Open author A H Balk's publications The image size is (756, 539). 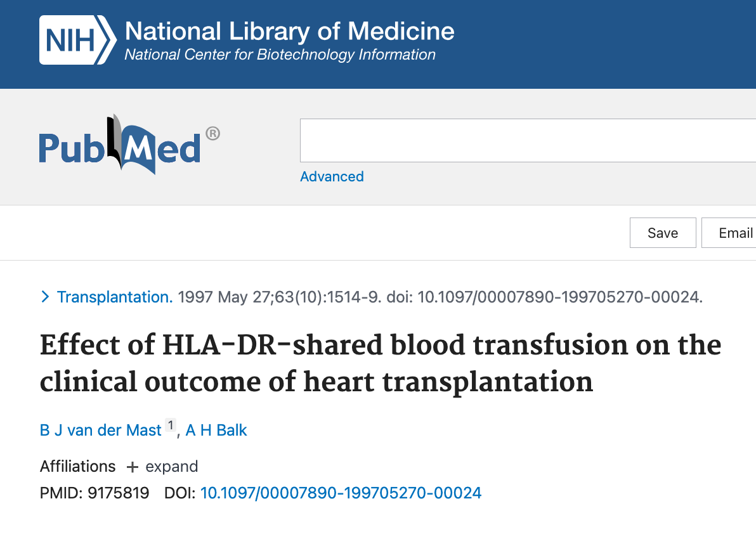[x=216, y=430]
